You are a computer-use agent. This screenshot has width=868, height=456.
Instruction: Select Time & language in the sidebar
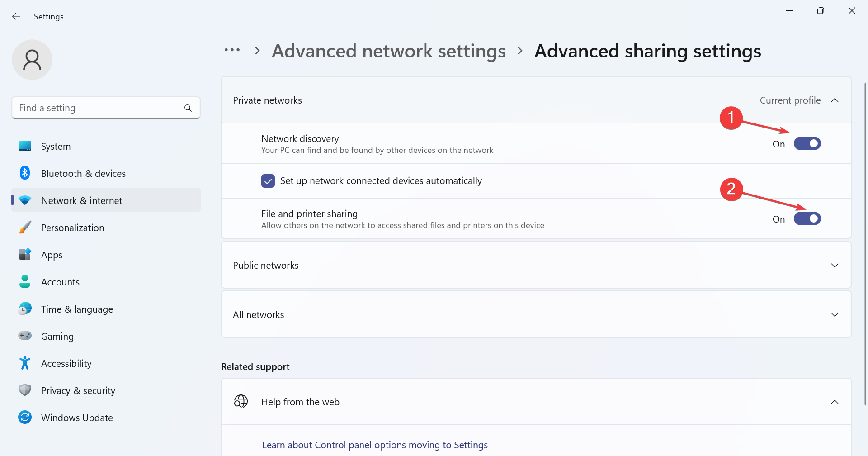click(x=77, y=309)
